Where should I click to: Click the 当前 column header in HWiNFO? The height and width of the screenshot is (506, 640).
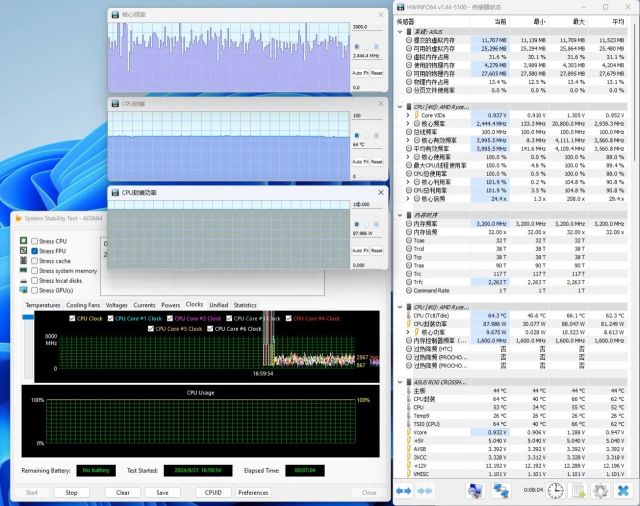pos(490,21)
